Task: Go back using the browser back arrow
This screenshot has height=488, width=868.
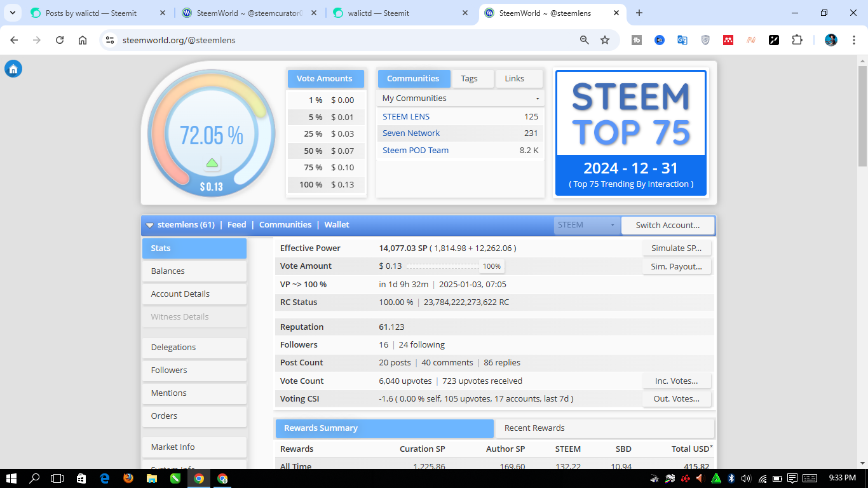Action: pos(14,40)
